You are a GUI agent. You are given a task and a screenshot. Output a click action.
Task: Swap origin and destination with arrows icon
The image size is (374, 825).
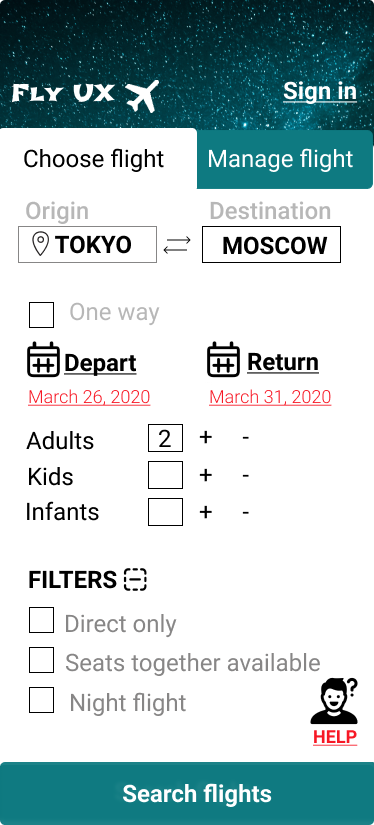(177, 245)
